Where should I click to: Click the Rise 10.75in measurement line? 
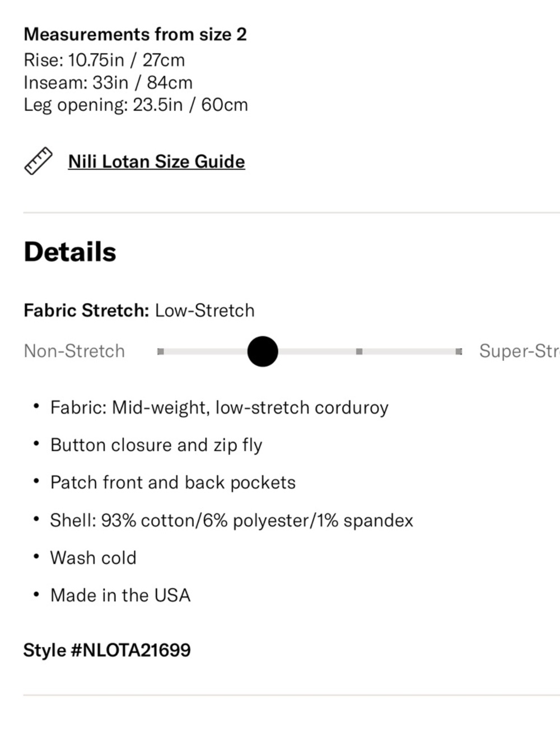coord(104,60)
